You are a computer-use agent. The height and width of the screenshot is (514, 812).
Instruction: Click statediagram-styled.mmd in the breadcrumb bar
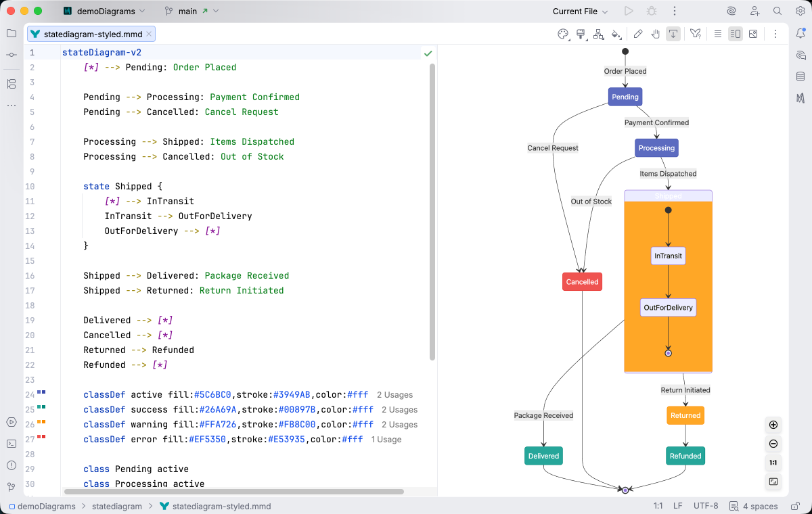pos(215,506)
